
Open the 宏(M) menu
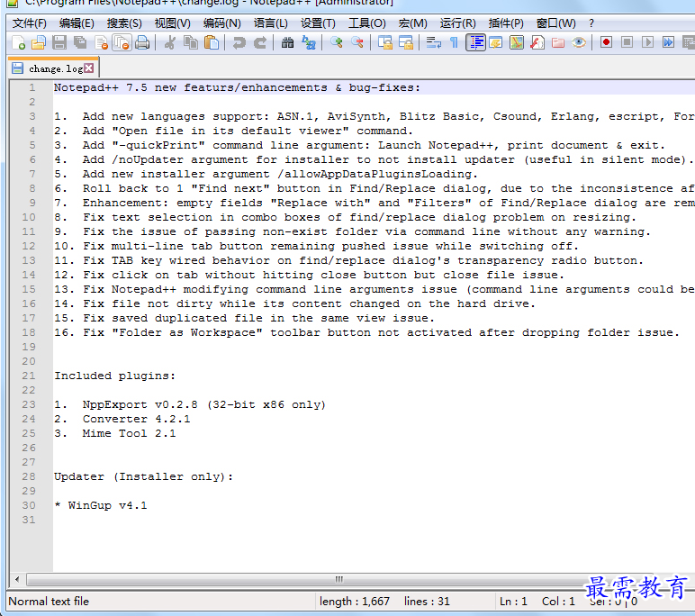click(412, 23)
